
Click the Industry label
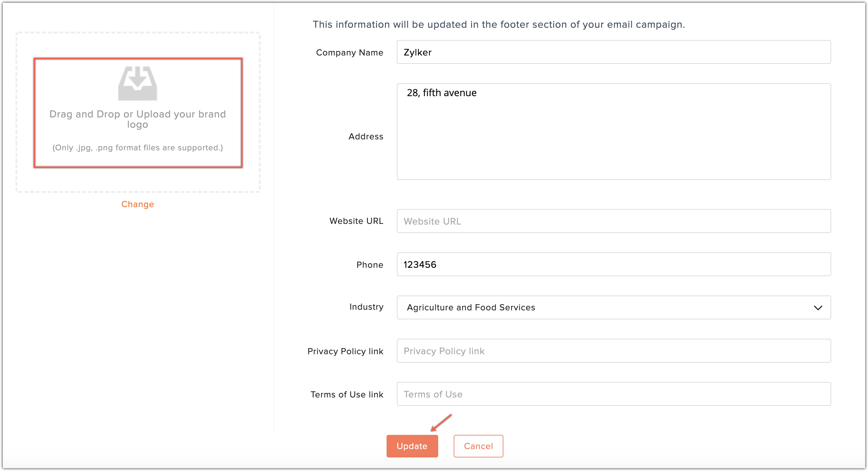click(366, 307)
